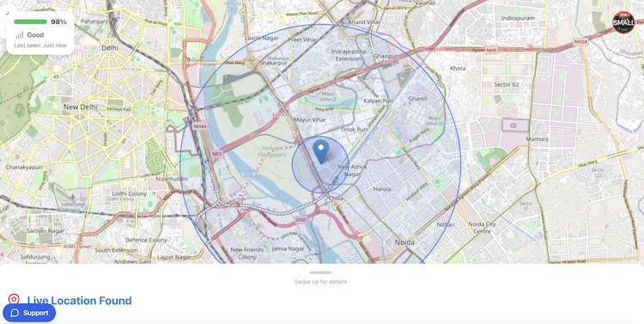Click the Indirapuram label on the map
The height and width of the screenshot is (324, 644).
coord(518,19)
